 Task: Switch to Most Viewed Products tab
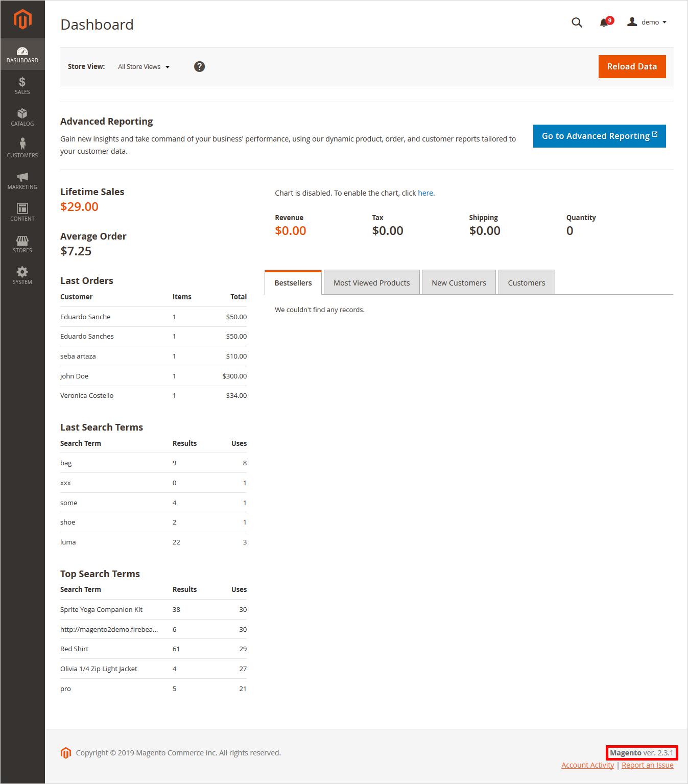[x=371, y=282]
